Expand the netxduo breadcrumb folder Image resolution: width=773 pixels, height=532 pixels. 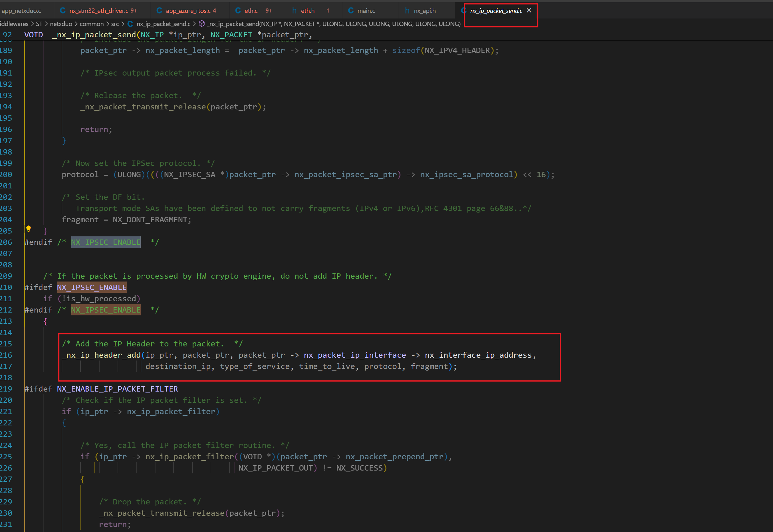pyautogui.click(x=61, y=24)
